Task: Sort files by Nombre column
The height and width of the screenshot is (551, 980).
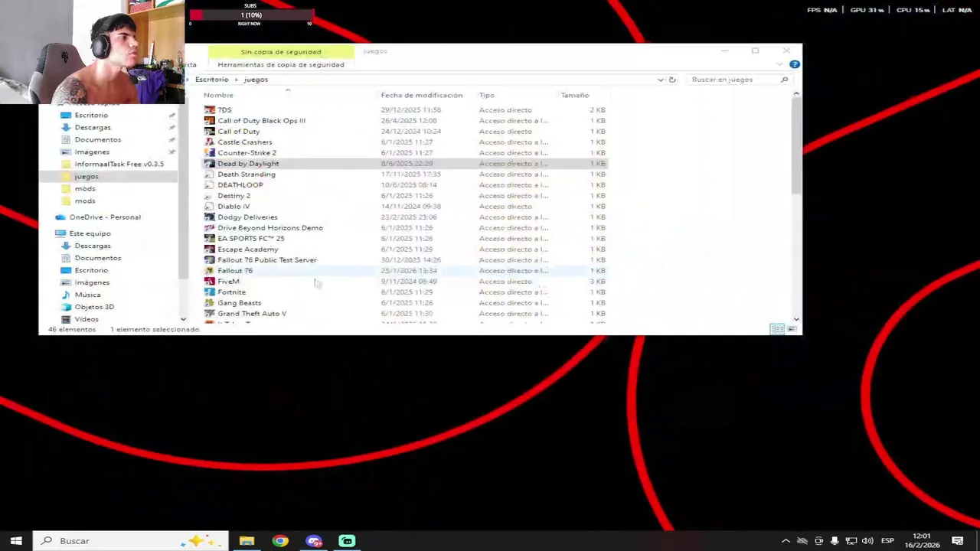Action: (x=218, y=96)
